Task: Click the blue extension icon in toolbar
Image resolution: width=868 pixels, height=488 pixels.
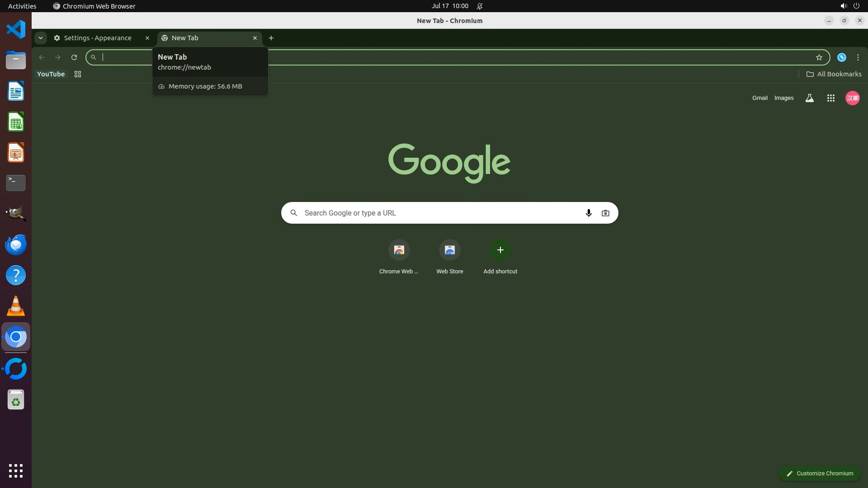Action: point(841,57)
